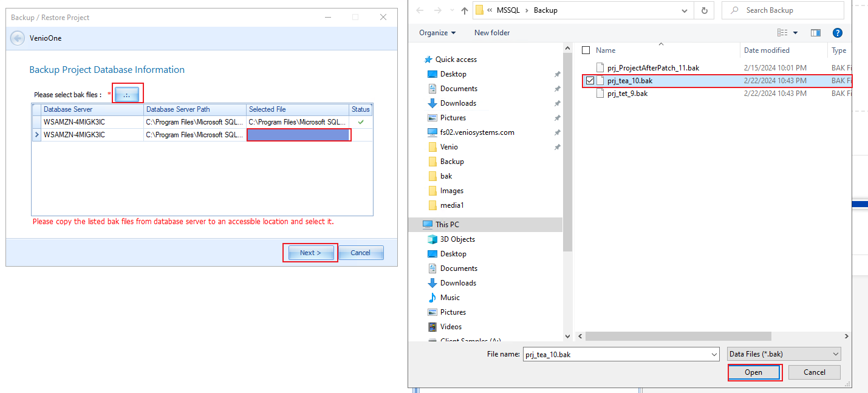Viewport: 868px width, 393px height.
Task: Cancel the Backup / Restore Project wizard
Action: (361, 253)
